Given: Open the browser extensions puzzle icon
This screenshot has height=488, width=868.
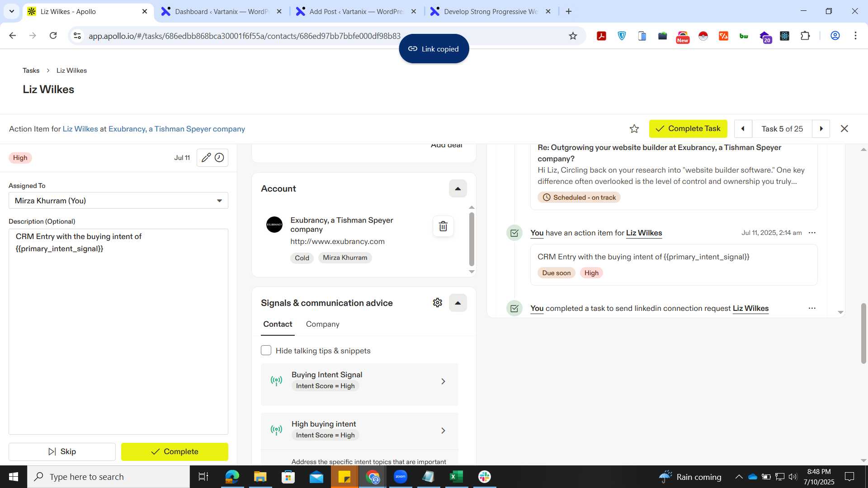Looking at the screenshot, I should (805, 36).
